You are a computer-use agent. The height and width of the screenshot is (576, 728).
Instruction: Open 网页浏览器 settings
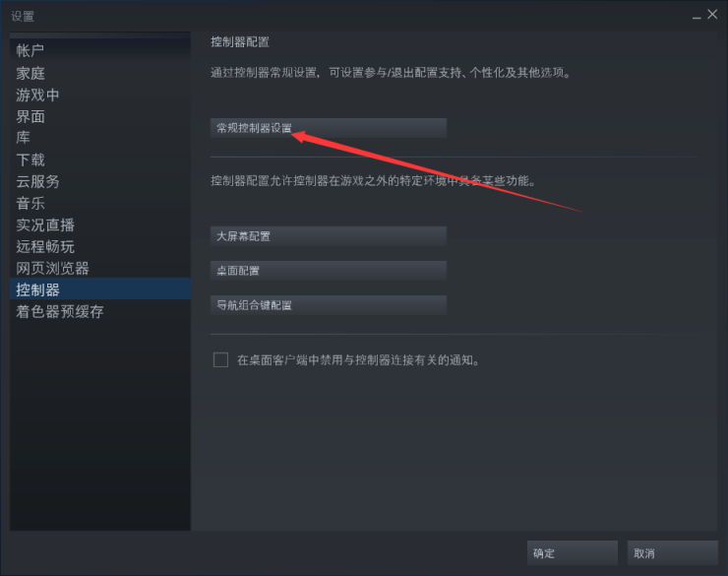pyautogui.click(x=99, y=268)
